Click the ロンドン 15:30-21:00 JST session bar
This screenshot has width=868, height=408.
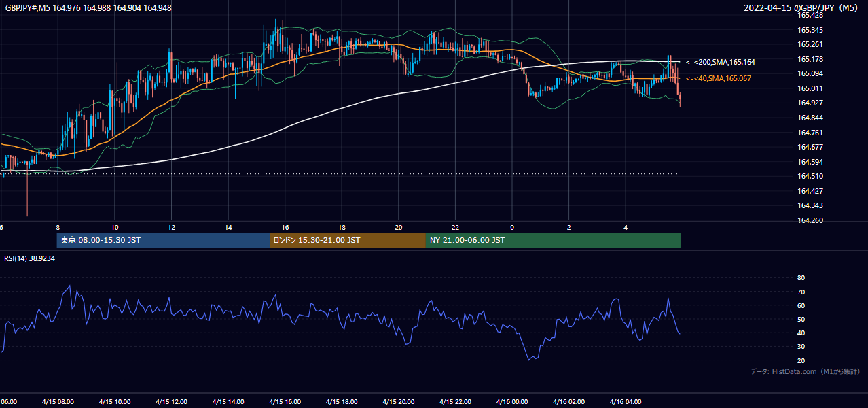click(348, 240)
